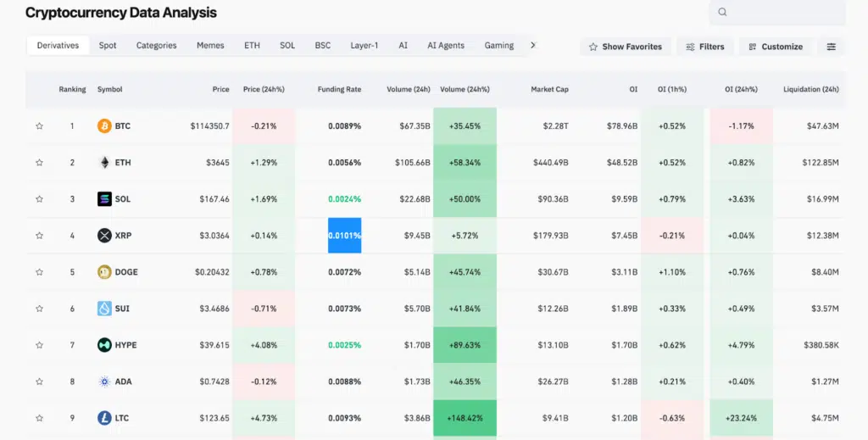Select the AI Agents tab
The height and width of the screenshot is (440, 868).
pyautogui.click(x=446, y=46)
